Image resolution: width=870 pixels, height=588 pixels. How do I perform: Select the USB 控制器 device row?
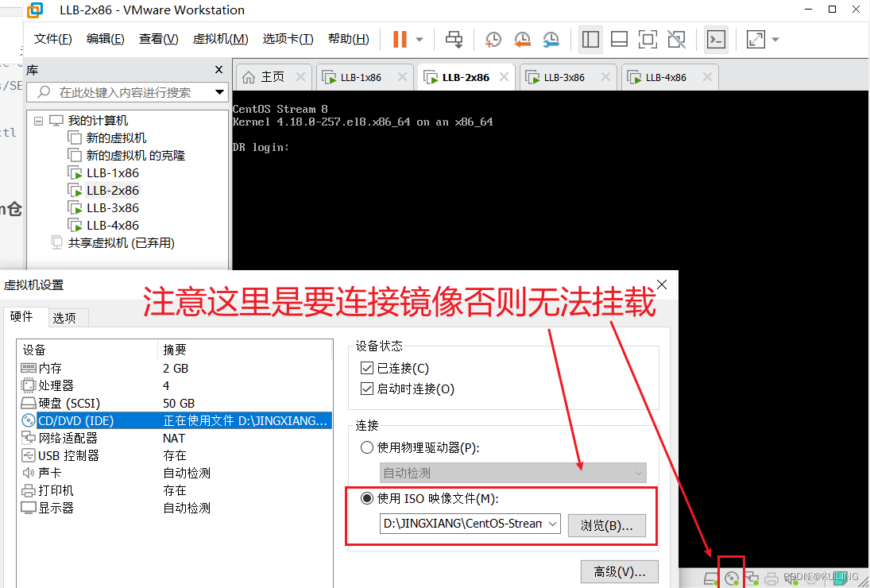pyautogui.click(x=176, y=455)
